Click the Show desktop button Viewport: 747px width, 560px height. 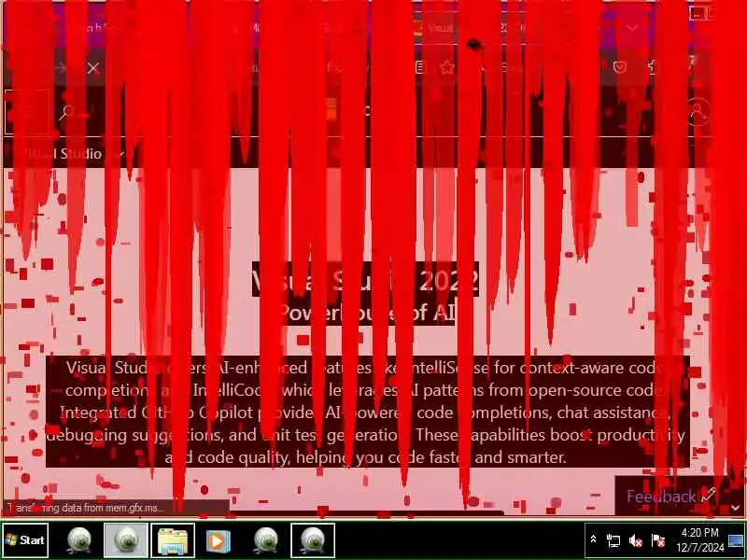coord(736,540)
